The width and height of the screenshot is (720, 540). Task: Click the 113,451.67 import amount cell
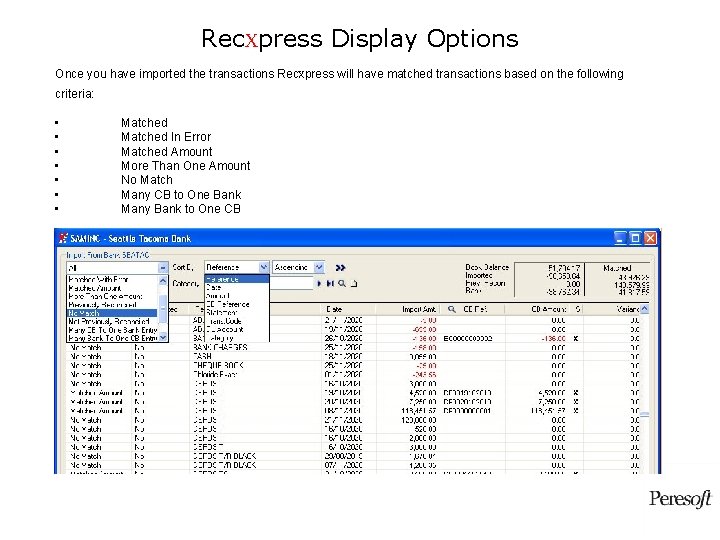tap(418, 411)
